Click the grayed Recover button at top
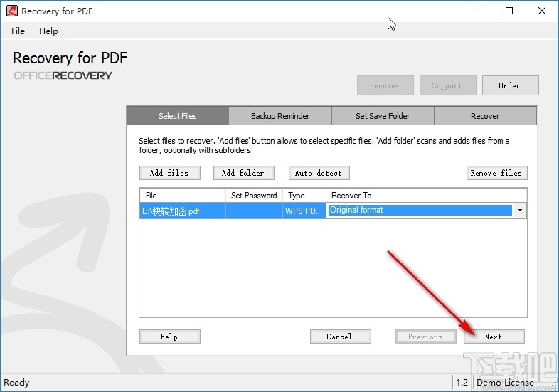This screenshot has width=559, height=392. tap(385, 85)
